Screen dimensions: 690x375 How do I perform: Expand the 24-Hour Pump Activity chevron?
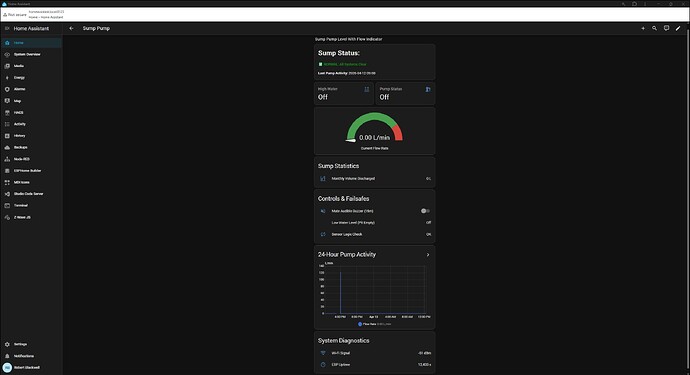[x=428, y=255]
